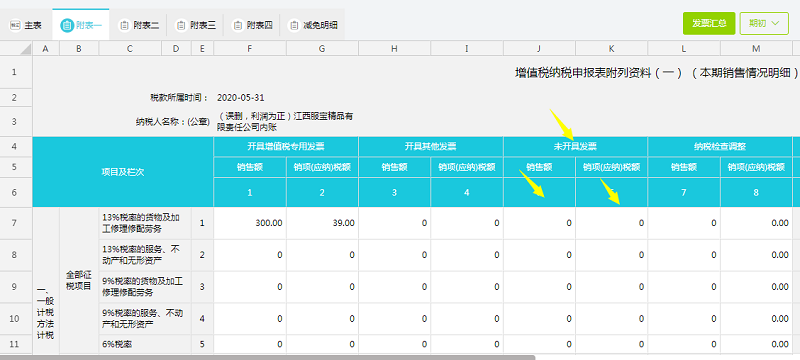The width and height of the screenshot is (800, 360).
Task: Select column F header
Action: click(250, 48)
